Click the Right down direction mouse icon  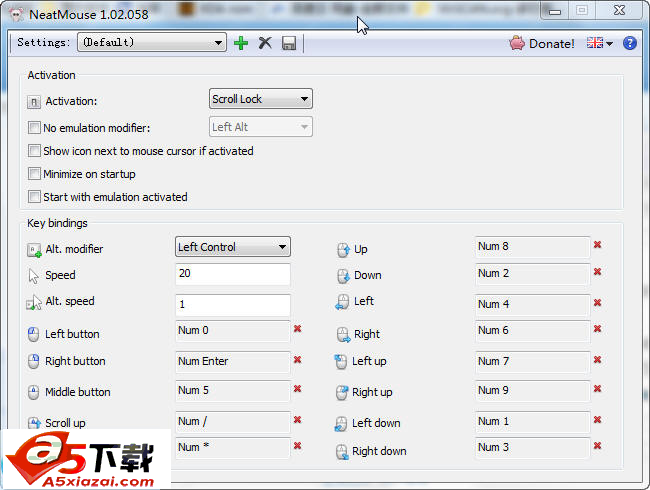click(342, 452)
